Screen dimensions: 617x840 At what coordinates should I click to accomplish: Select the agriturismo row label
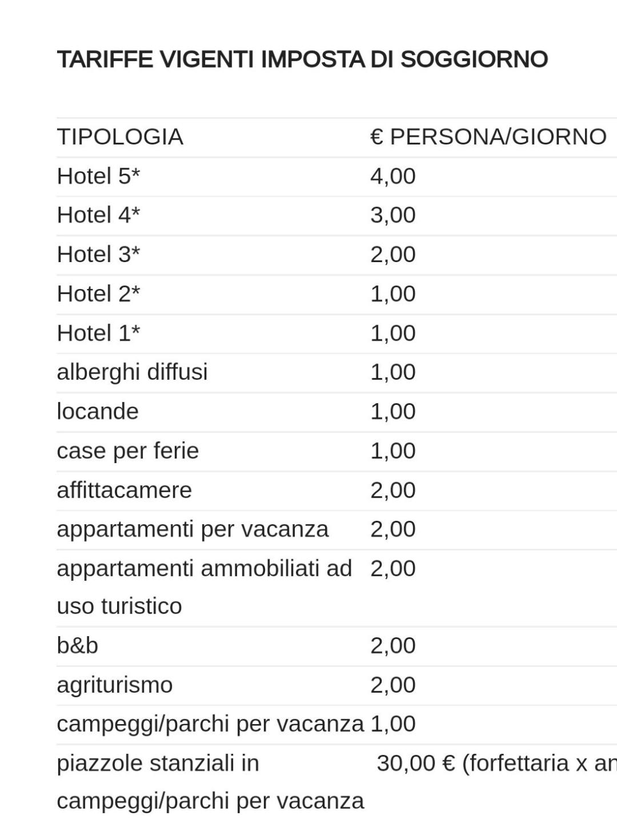[115, 685]
